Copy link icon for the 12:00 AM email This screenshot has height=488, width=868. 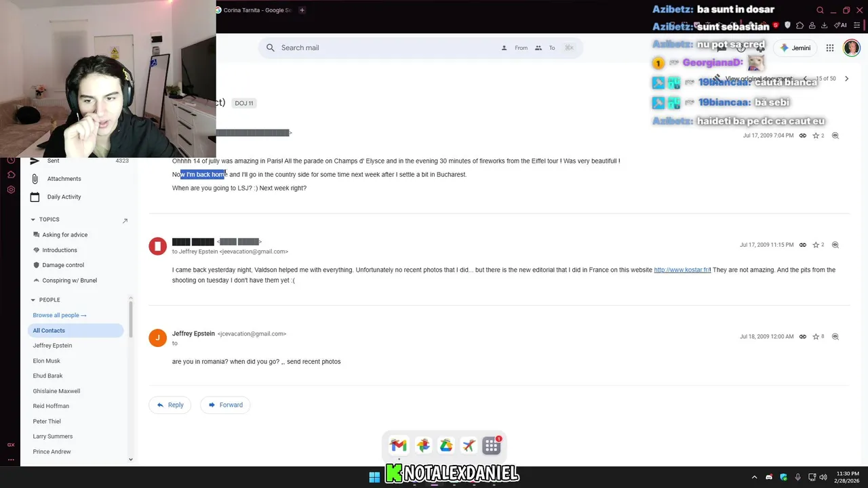803,337
